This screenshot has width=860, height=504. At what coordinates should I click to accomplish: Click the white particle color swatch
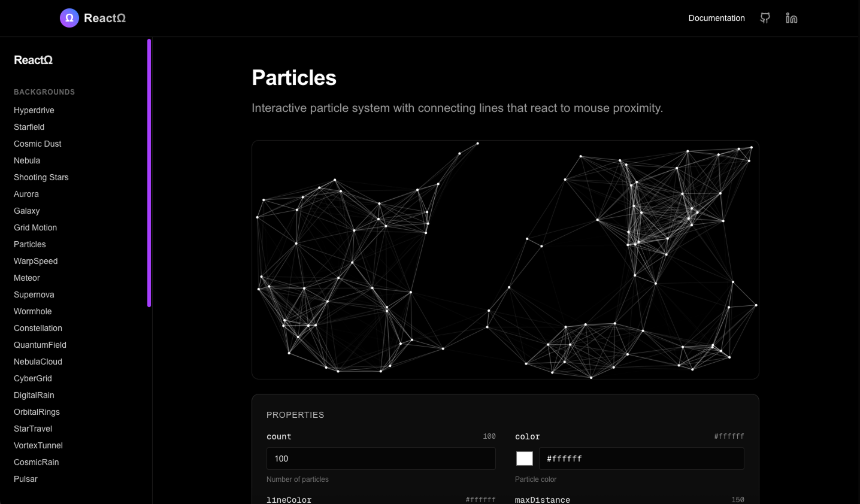click(x=525, y=458)
